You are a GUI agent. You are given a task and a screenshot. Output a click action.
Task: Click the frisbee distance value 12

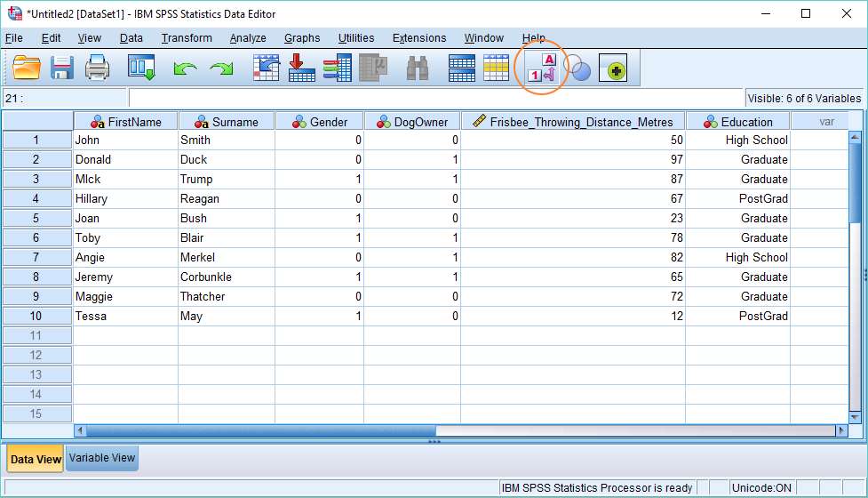pyautogui.click(x=573, y=316)
